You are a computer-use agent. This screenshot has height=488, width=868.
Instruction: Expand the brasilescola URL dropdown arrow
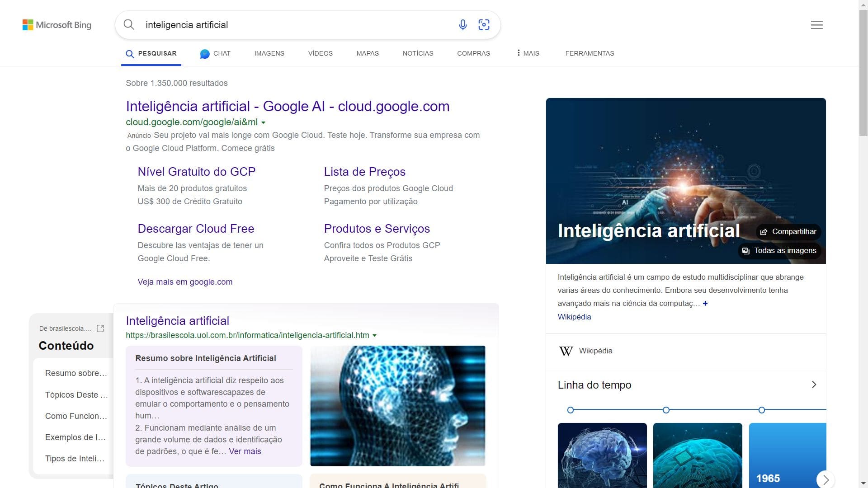click(374, 336)
